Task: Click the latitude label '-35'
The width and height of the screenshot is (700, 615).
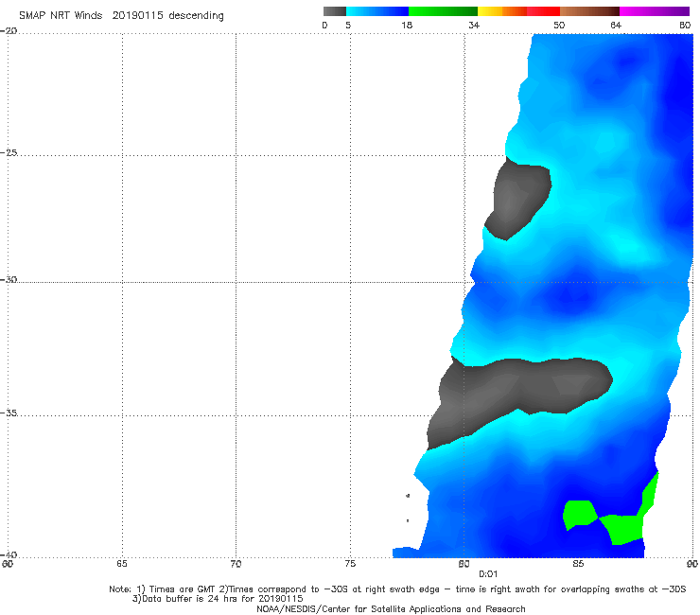Action: click(x=9, y=413)
